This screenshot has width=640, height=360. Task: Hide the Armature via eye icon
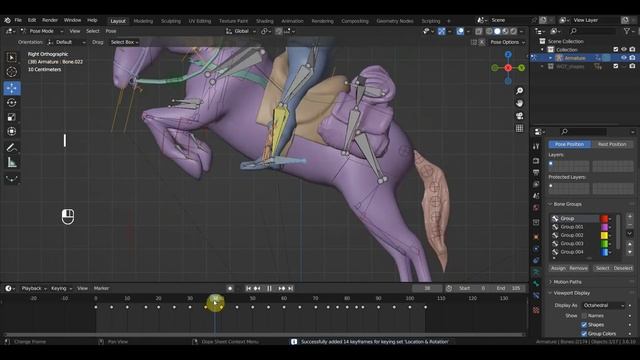pyautogui.click(x=624, y=58)
